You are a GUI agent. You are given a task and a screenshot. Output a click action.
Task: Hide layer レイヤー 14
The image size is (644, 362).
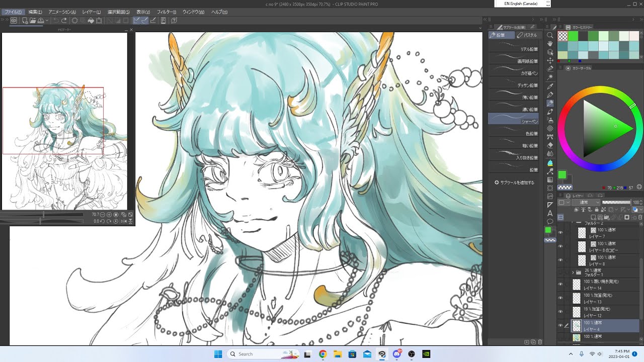tap(560, 285)
